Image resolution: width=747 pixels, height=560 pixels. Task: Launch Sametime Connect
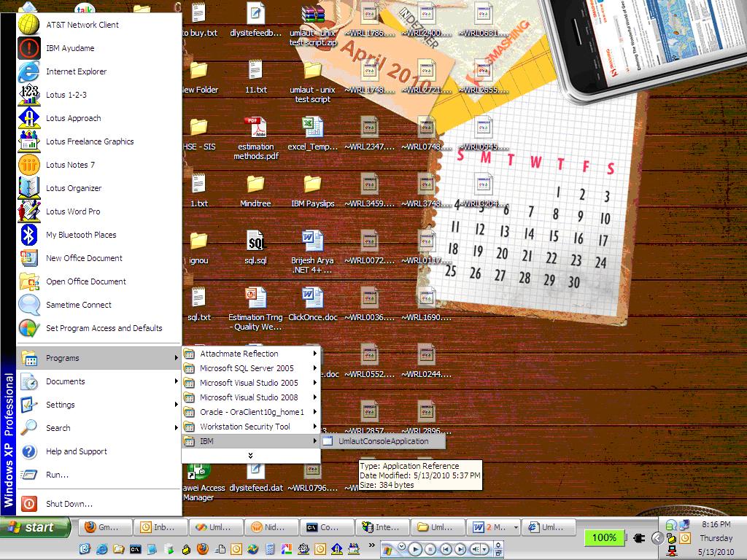[x=99, y=305]
